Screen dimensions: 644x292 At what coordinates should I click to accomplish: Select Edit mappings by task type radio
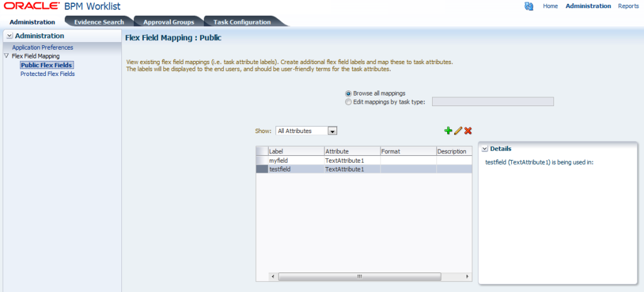348,102
